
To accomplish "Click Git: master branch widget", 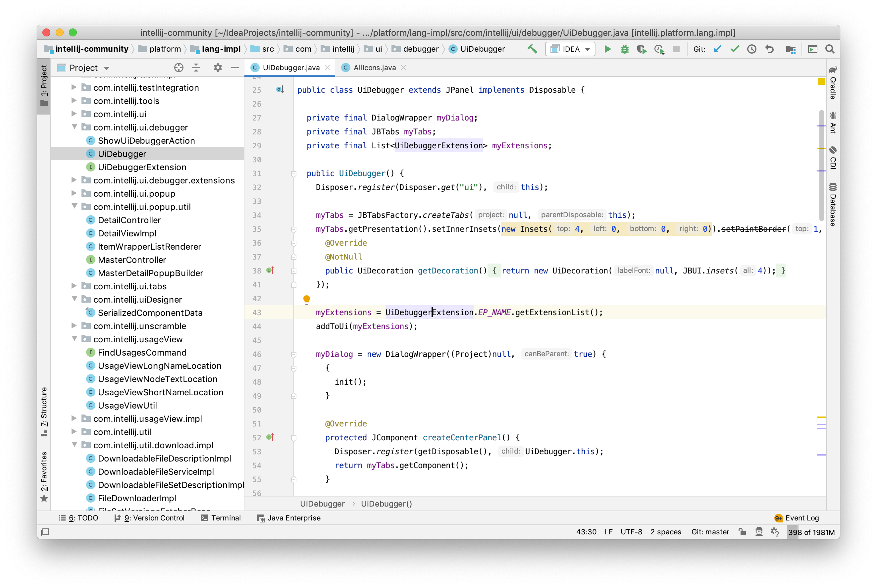I will coord(710,532).
